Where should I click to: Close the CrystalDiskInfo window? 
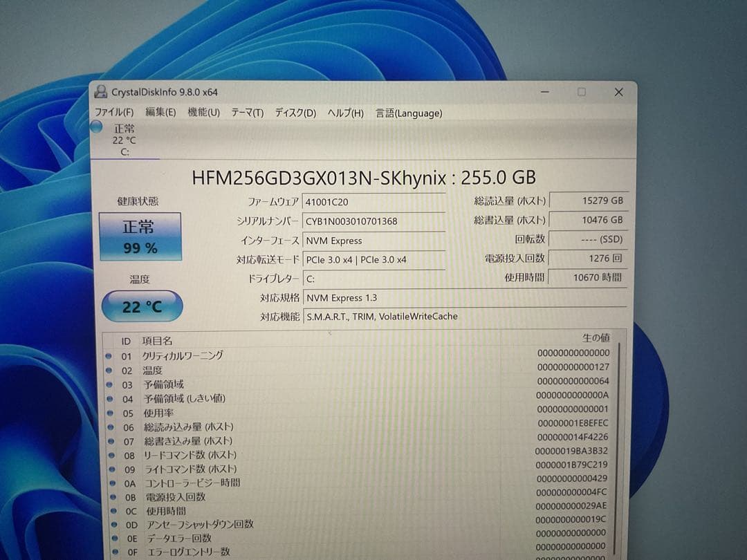[618, 92]
